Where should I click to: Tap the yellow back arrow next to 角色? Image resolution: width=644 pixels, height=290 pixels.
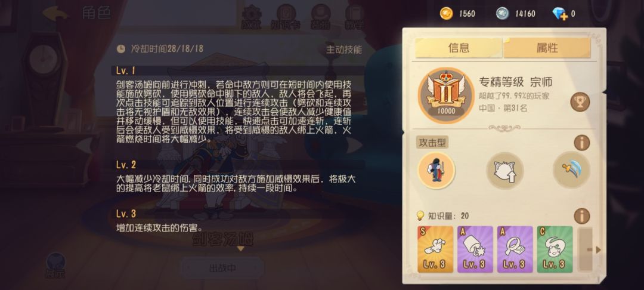[x=55, y=13]
